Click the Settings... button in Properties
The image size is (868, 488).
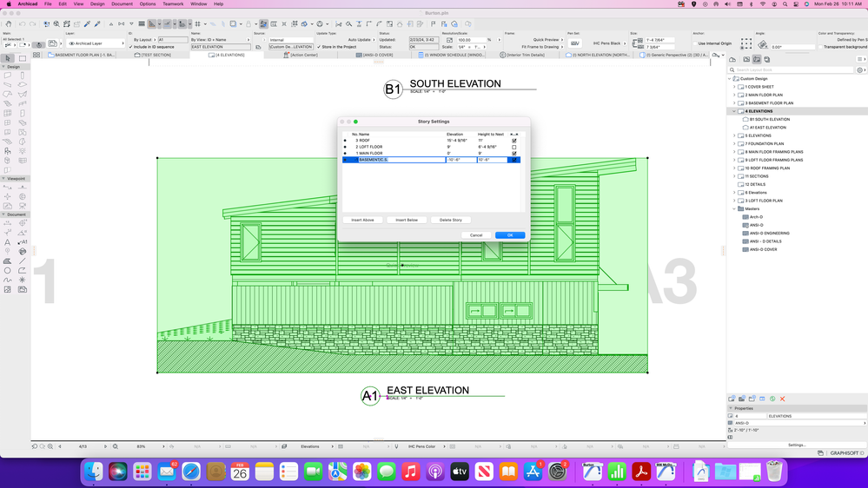[x=797, y=445]
